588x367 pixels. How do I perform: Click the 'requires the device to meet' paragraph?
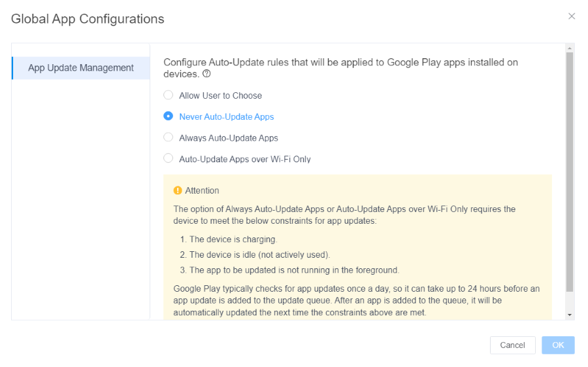point(344,215)
